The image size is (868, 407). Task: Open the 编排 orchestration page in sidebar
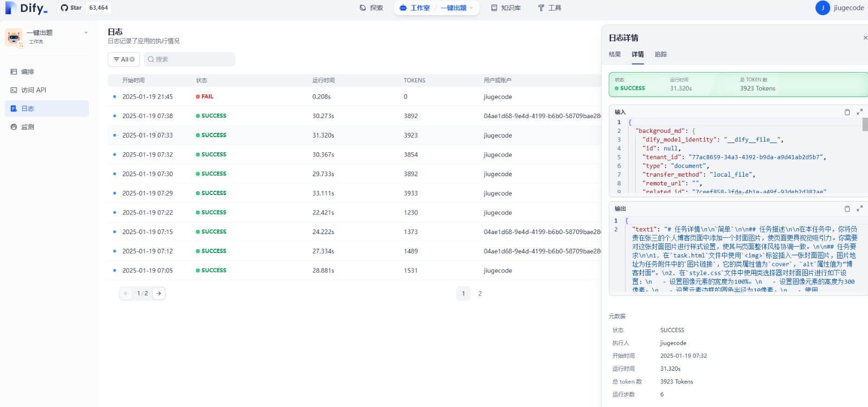coord(27,72)
